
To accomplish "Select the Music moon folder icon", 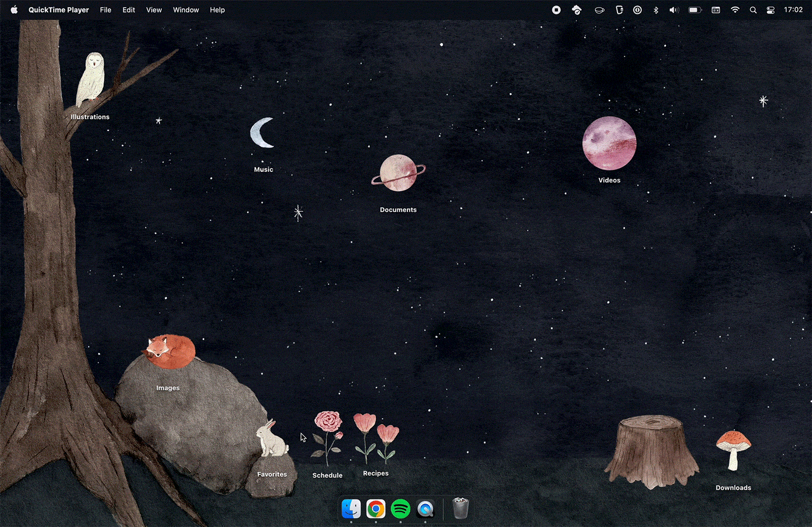I will pos(262,133).
